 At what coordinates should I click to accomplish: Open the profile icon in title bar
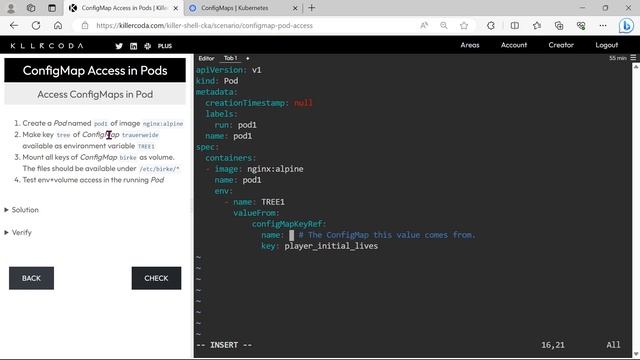(x=11, y=8)
